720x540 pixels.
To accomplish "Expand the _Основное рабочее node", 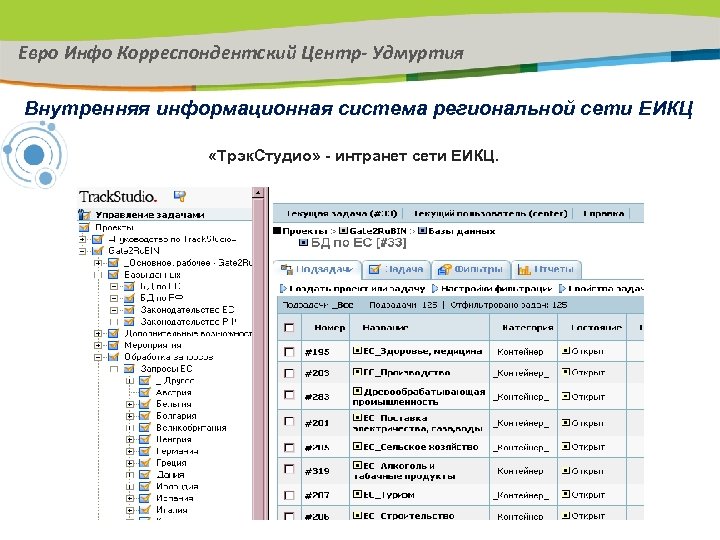I will click(x=98, y=263).
